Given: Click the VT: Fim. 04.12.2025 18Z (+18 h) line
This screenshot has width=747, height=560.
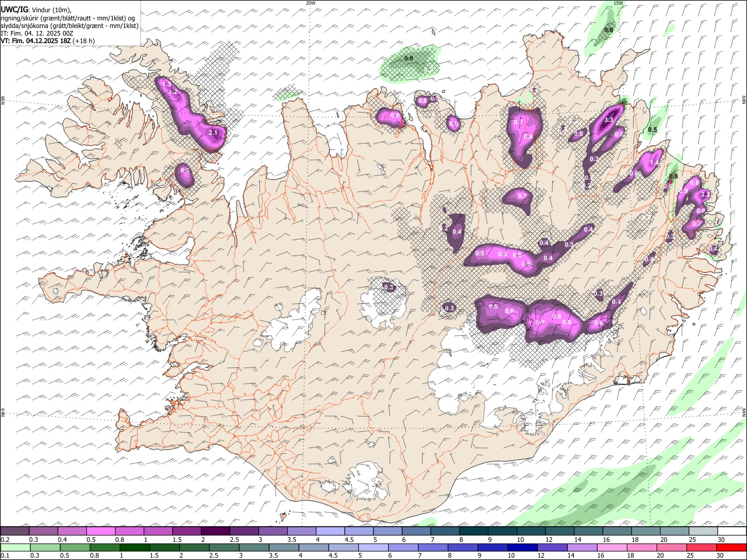Looking at the screenshot, I should pyautogui.click(x=48, y=41).
